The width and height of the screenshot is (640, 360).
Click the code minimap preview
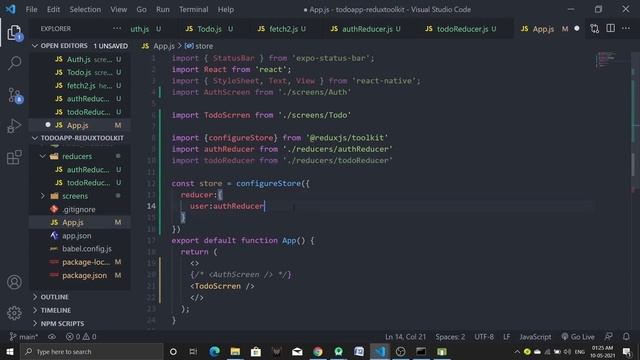click(606, 60)
